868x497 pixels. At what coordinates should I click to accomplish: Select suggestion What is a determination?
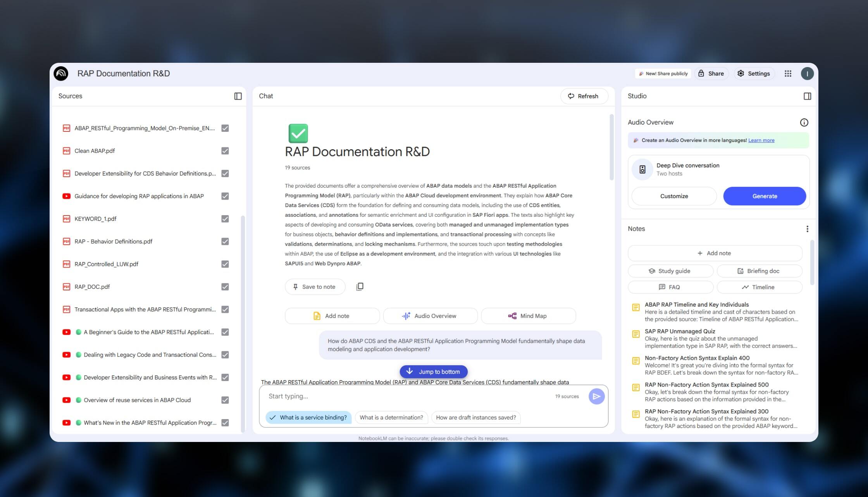[391, 418]
